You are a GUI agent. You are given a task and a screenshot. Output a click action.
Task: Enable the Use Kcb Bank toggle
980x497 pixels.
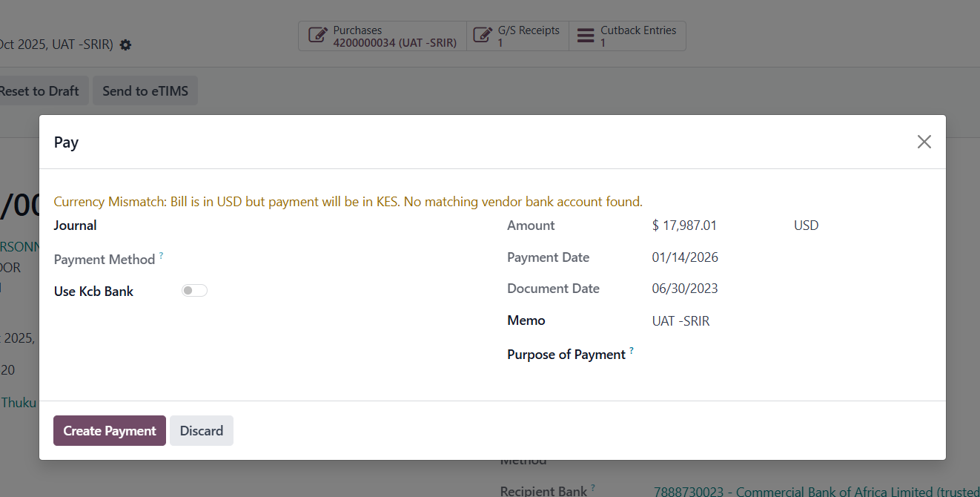click(x=194, y=291)
